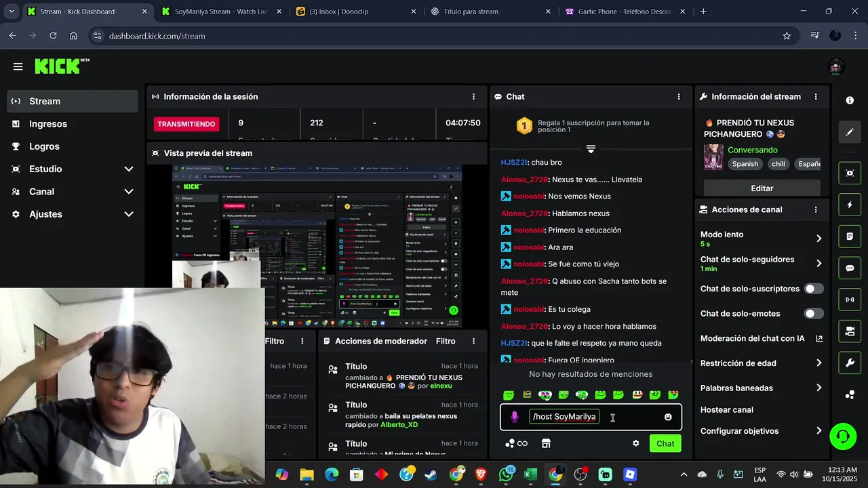Click the broadcast signal icon in right sidebar

coord(850,300)
